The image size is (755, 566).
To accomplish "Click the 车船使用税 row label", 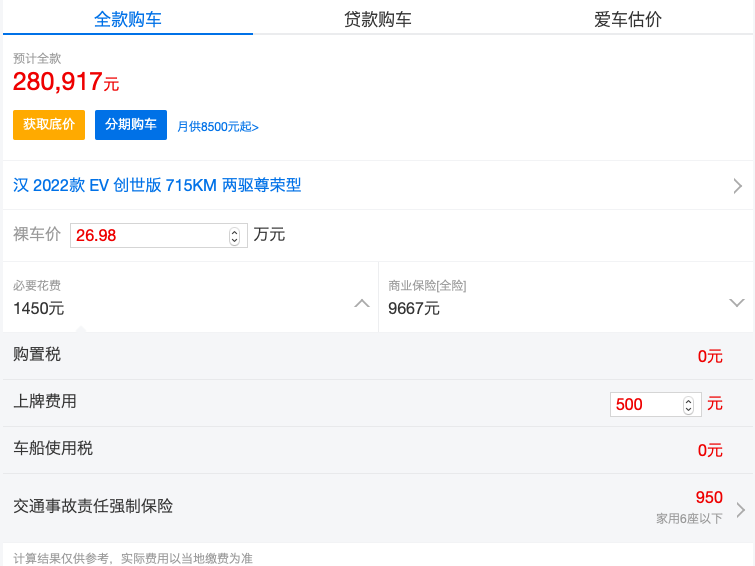I will click(x=53, y=448).
